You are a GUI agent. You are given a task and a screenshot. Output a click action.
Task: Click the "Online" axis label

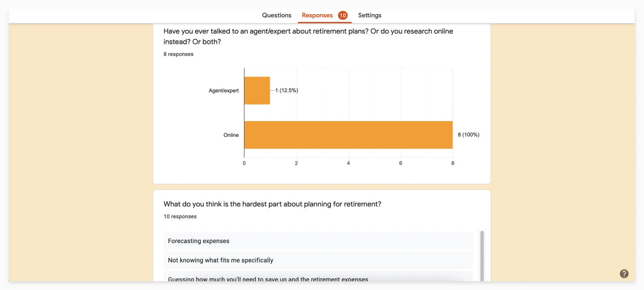coord(231,135)
